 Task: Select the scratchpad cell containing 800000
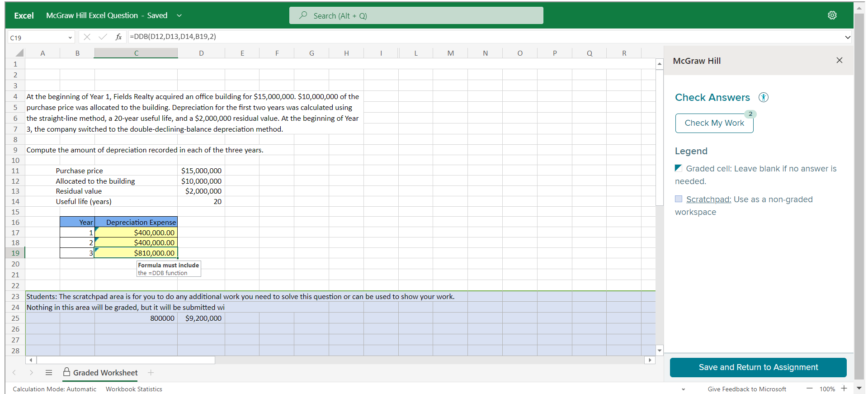pyautogui.click(x=136, y=318)
